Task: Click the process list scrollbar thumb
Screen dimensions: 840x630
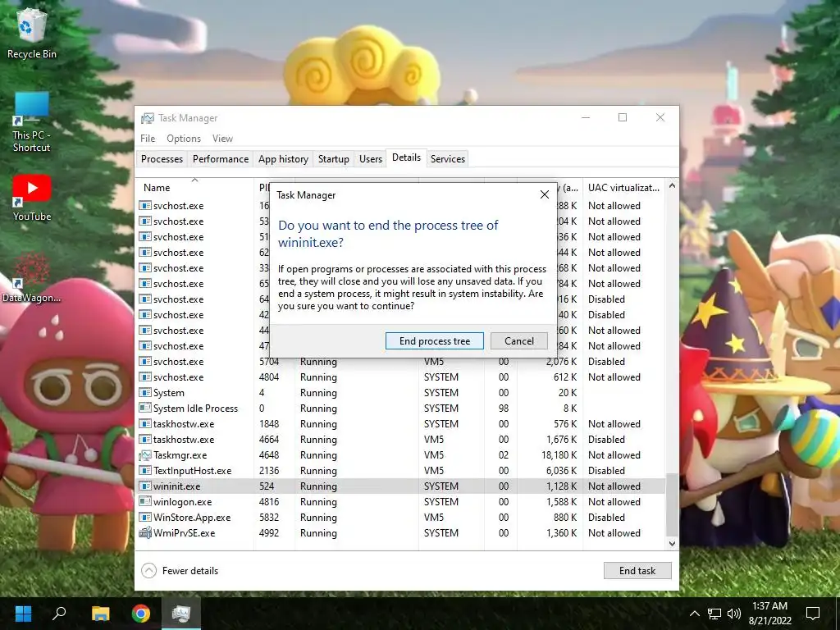Action: pos(672,504)
